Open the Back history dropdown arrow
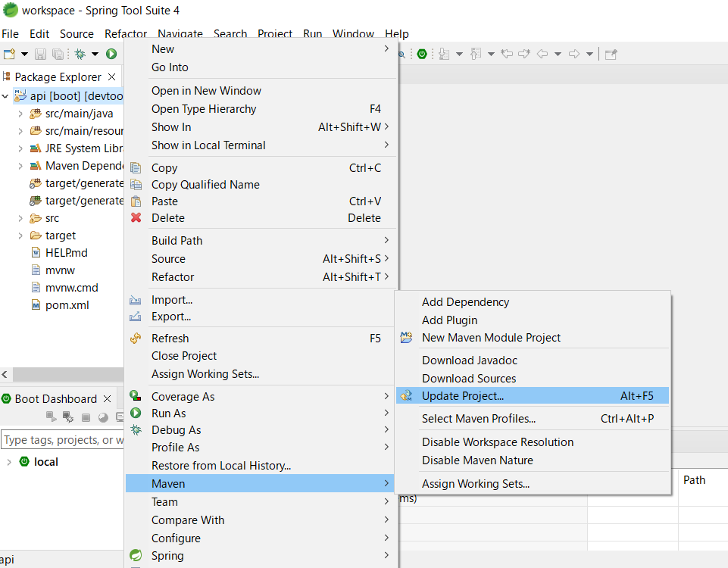Viewport: 728px width, 568px height. coord(558,55)
